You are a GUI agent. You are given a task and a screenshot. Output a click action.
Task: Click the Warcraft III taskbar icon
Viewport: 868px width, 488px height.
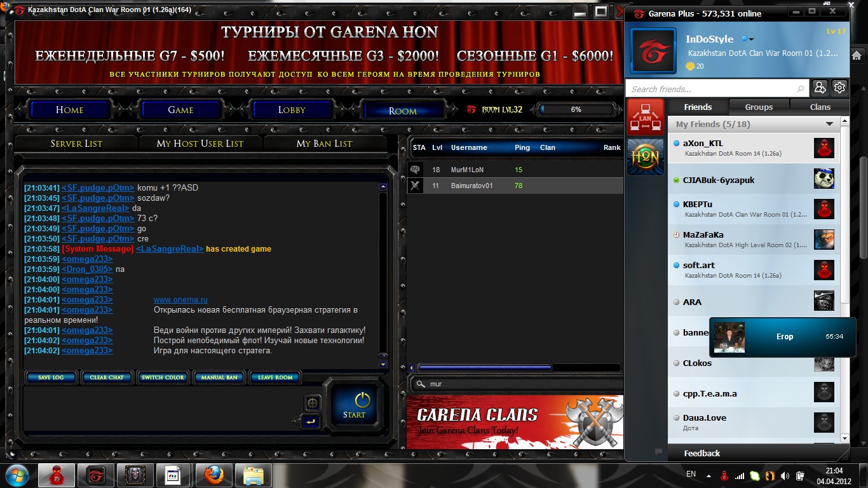click(x=135, y=475)
